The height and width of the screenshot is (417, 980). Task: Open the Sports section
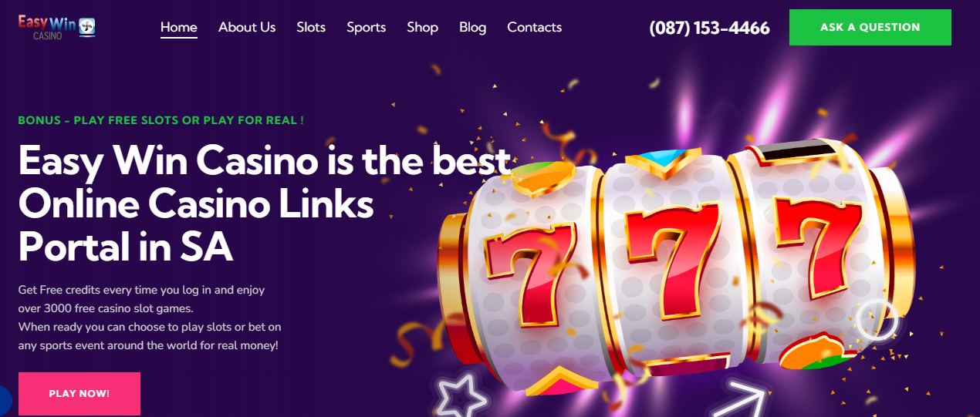(366, 27)
